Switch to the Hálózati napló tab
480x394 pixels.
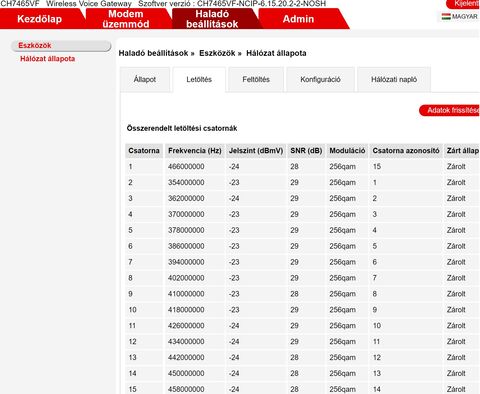(x=394, y=79)
